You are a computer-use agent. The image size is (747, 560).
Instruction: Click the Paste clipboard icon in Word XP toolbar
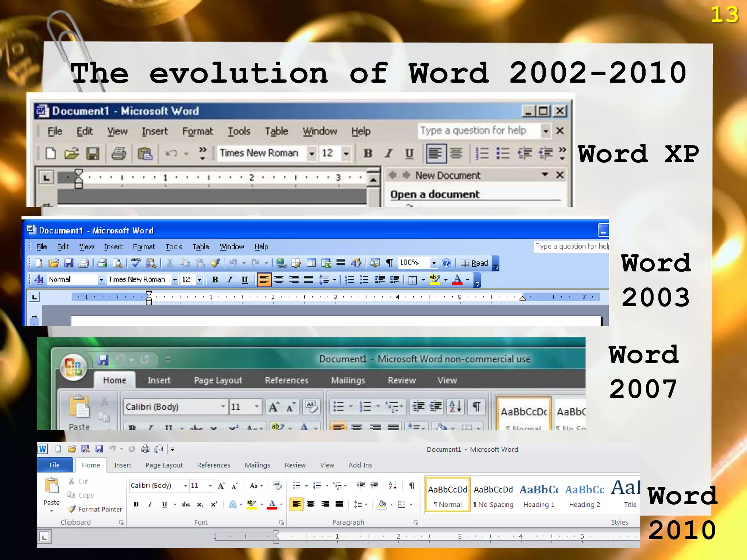145,153
